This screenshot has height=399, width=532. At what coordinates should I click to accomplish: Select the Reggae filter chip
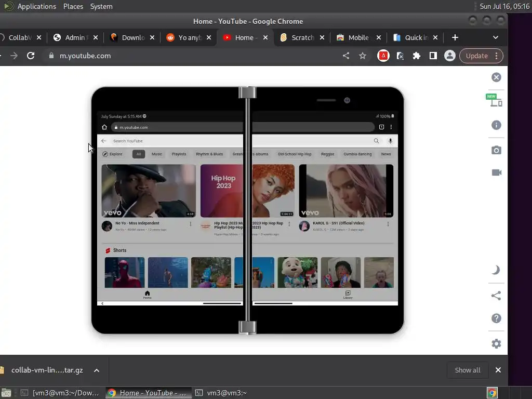pyautogui.click(x=327, y=154)
